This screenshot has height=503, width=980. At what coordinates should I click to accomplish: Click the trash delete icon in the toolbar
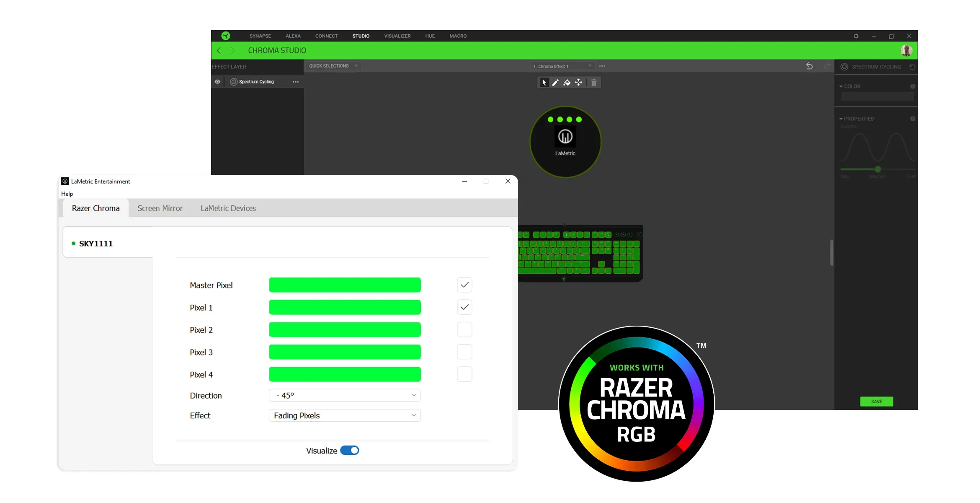click(x=594, y=83)
